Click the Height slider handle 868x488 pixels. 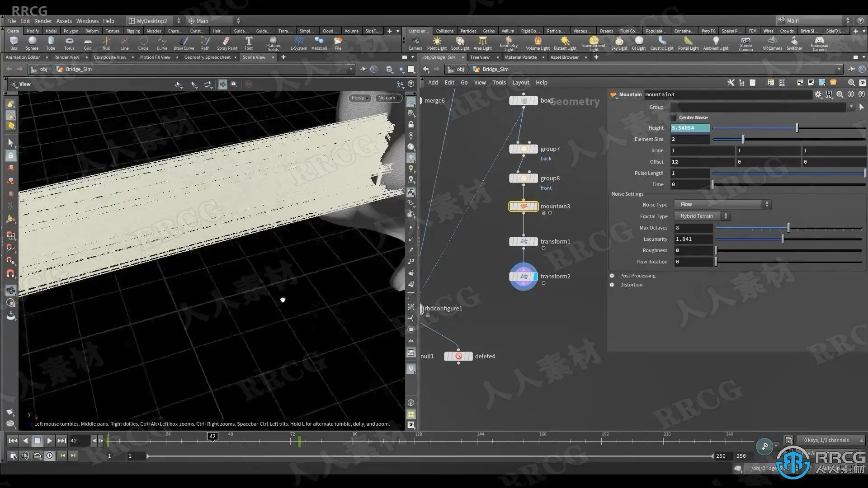click(797, 128)
